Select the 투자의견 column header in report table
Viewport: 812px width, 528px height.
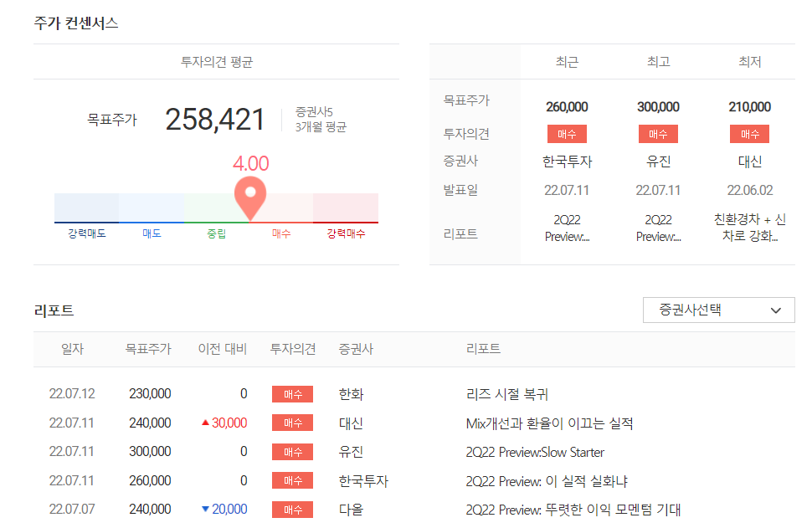[293, 349]
